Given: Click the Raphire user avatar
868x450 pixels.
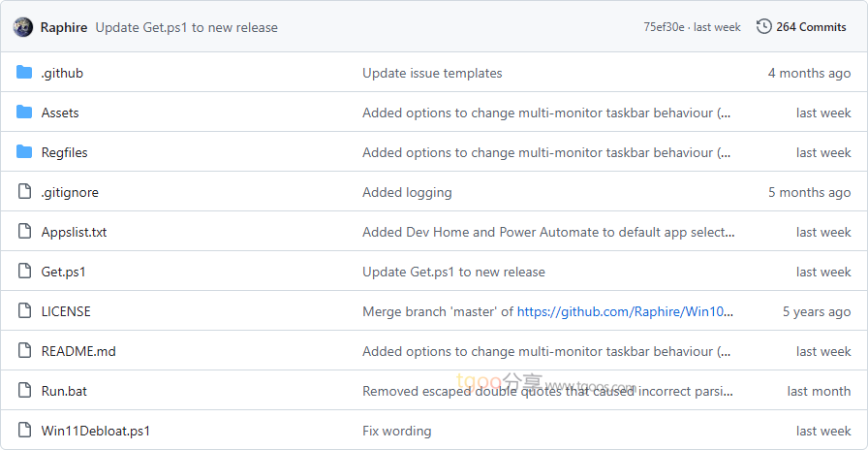Looking at the screenshot, I should 23,27.
